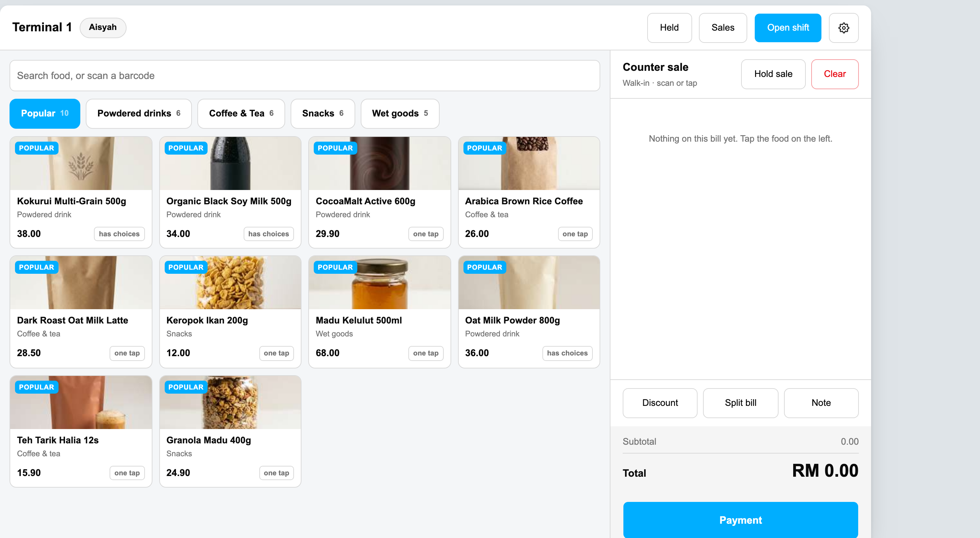Click the Split bill button

click(740, 403)
